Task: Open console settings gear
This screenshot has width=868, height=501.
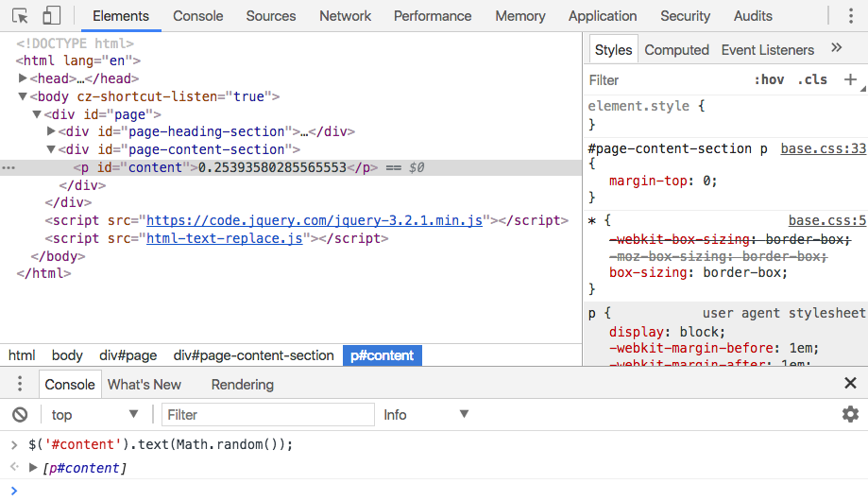Action: [x=850, y=414]
